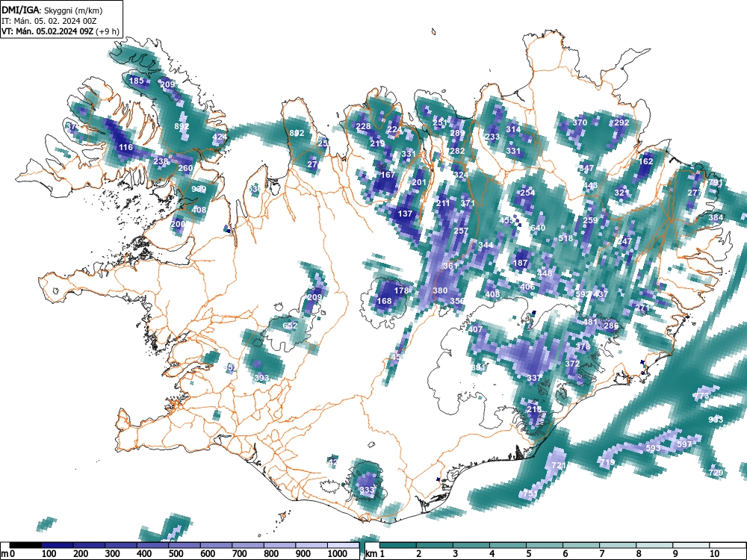747x560 pixels.
Task: Click the map value '640'
Action: 538,228
